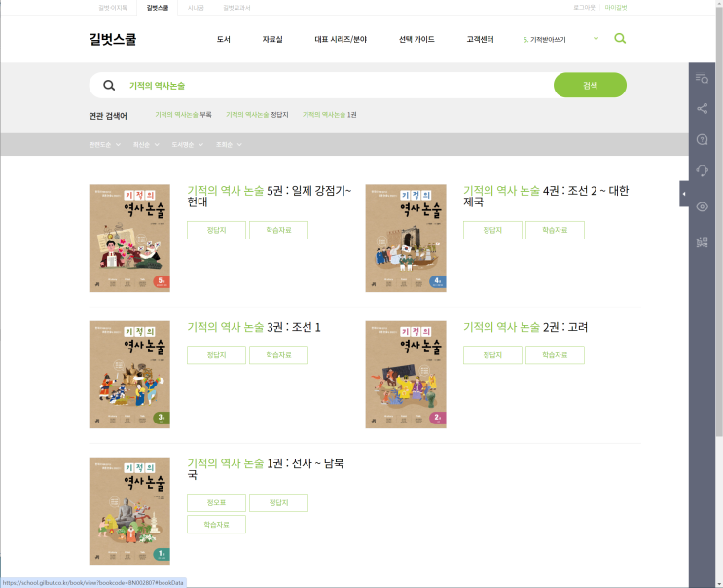723x588 pixels.
Task: Open recently viewed eye icon in sidebar
Action: [x=702, y=206]
